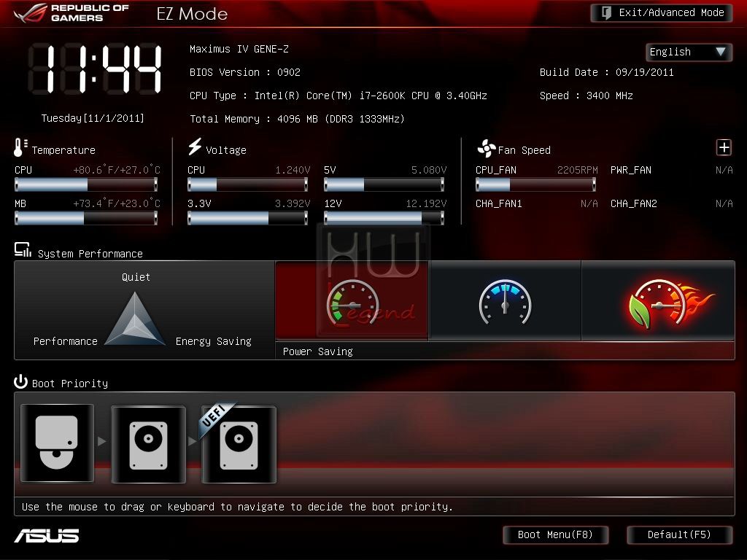Click the 3.3V voltage bar

pyautogui.click(x=248, y=218)
